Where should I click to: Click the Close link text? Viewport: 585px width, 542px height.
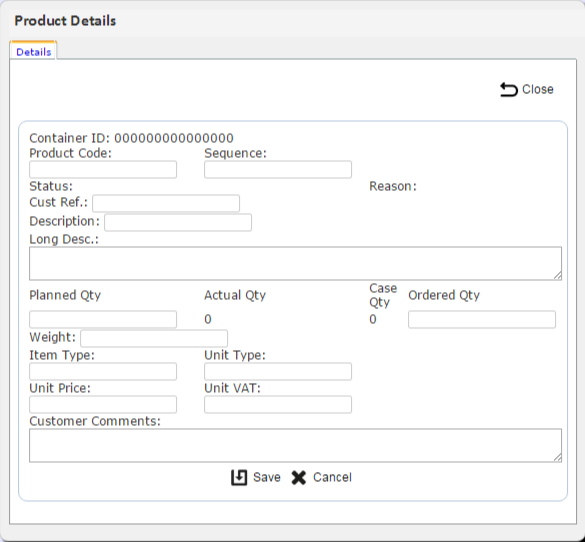538,90
